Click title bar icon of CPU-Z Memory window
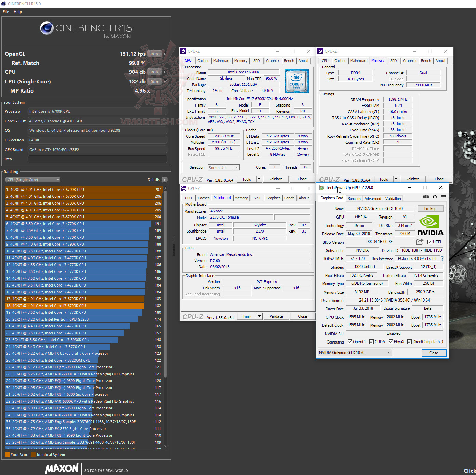This screenshot has width=476, height=475. pos(320,51)
